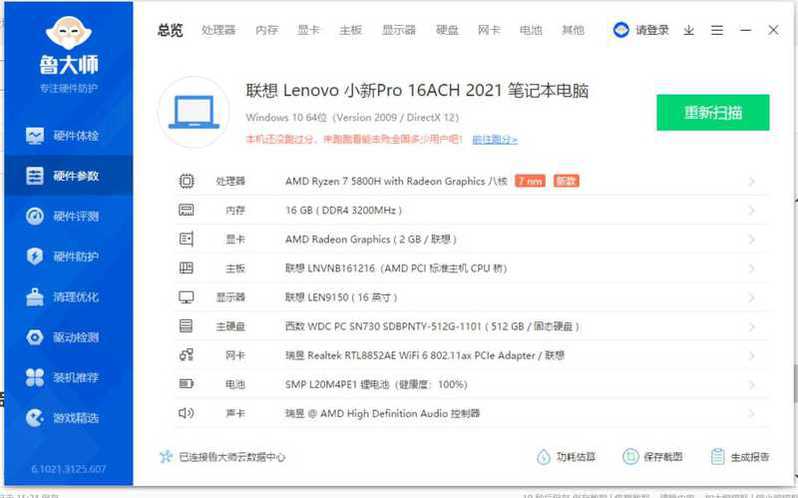Expand the 处理器 row chevron
798x498 pixels.
(x=752, y=182)
